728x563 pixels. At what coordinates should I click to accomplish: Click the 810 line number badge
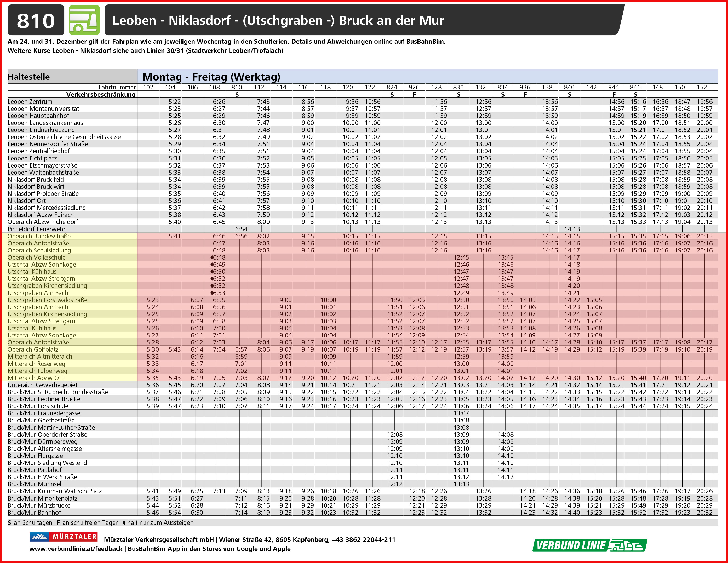click(x=36, y=20)
